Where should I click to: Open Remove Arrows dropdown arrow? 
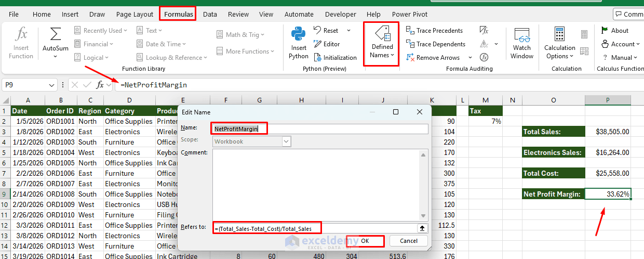[471, 58]
